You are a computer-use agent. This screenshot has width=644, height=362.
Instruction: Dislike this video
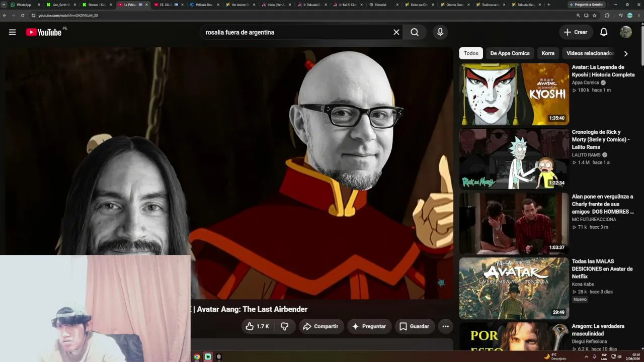[285, 326]
